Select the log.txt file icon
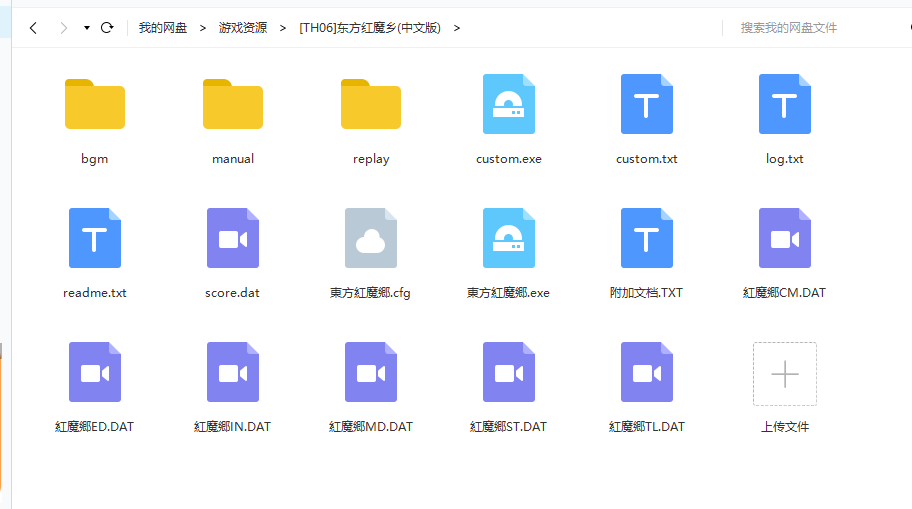Screen dimensions: 912x509 pyautogui.click(x=785, y=104)
